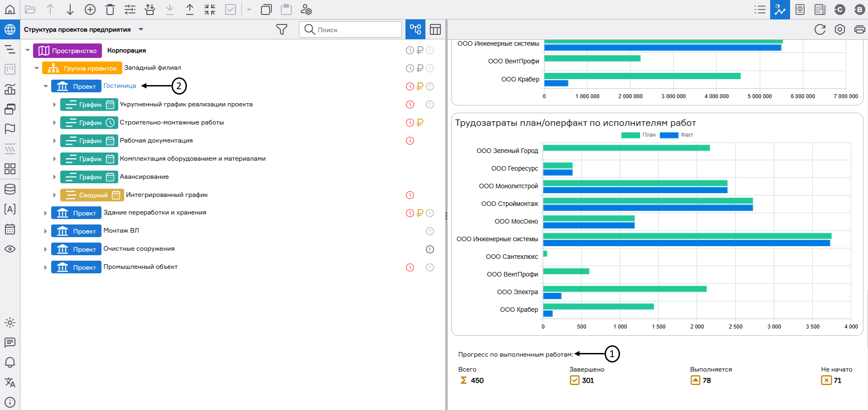Open the calendar icon in left sidebar
This screenshot has height=410, width=868.
tap(10, 229)
